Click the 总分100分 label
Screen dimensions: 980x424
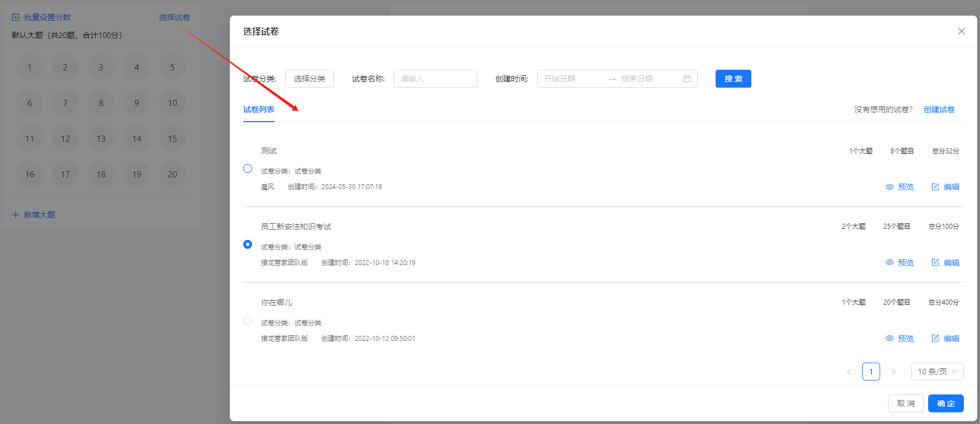coord(944,227)
